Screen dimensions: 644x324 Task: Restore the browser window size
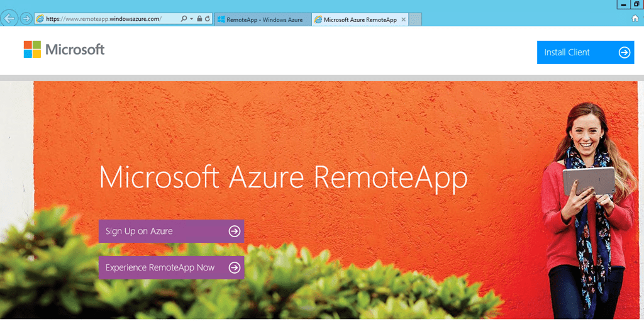pos(636,4)
